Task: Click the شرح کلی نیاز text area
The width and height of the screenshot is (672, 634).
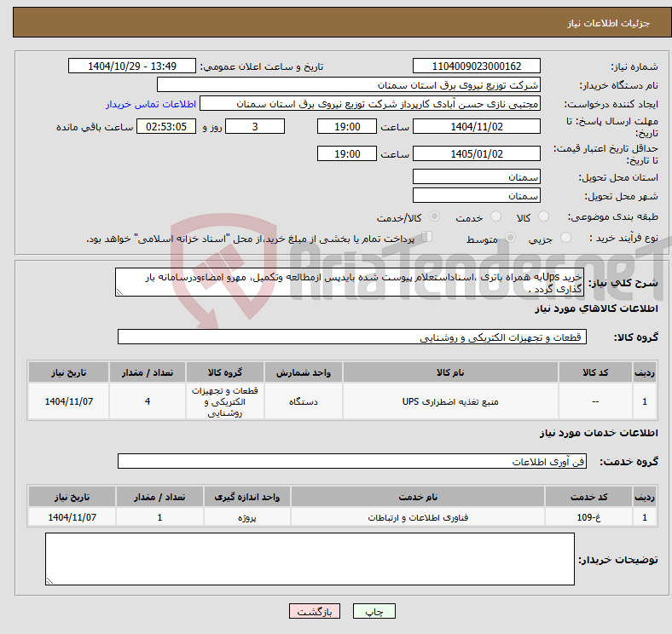Action: pos(350,282)
